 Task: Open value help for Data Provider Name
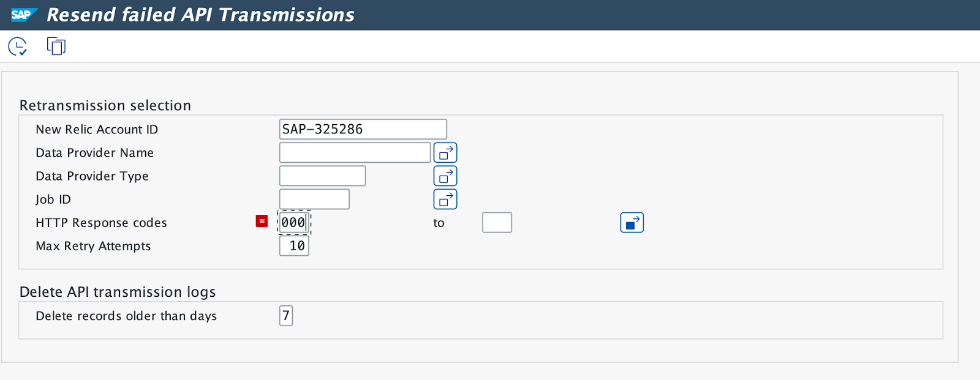445,152
